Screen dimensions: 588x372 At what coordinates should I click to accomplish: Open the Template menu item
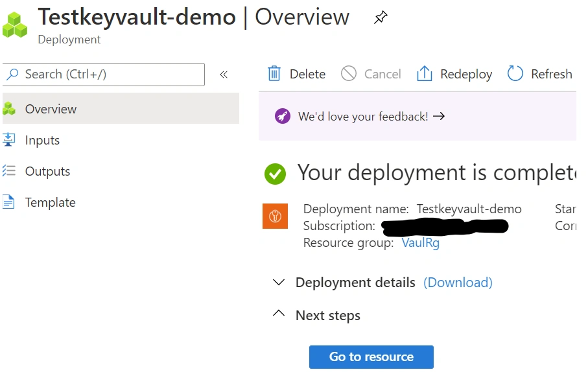click(x=51, y=202)
